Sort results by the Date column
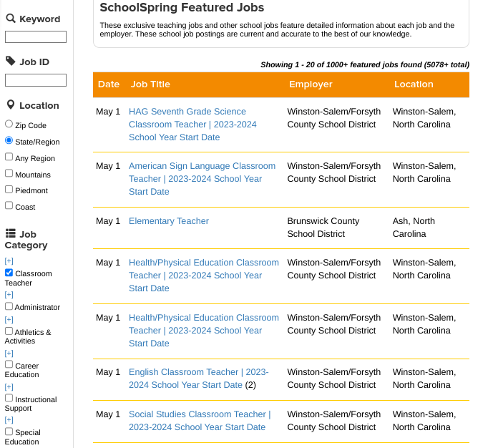This screenshot has height=448, width=493. (x=109, y=84)
